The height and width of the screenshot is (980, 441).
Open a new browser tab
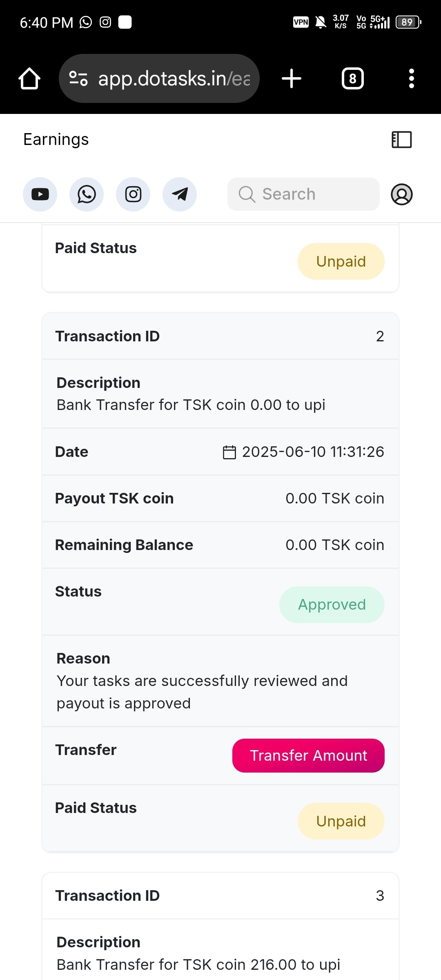point(292,78)
